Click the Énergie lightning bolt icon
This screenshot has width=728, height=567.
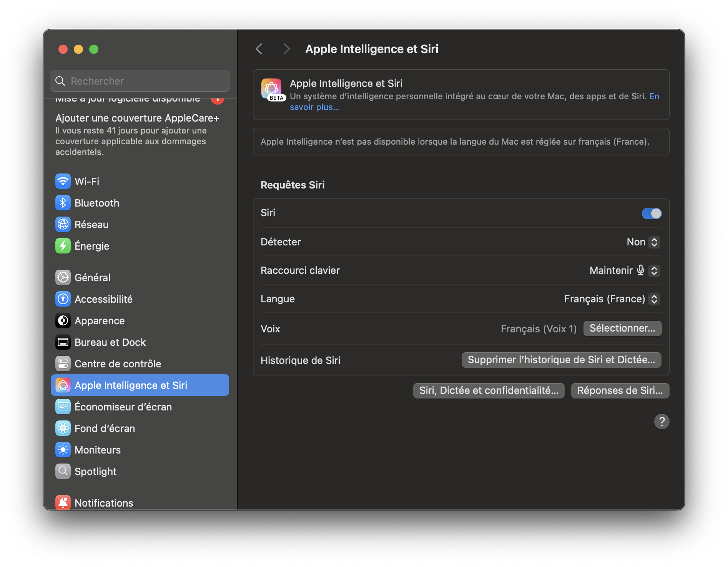coord(63,246)
